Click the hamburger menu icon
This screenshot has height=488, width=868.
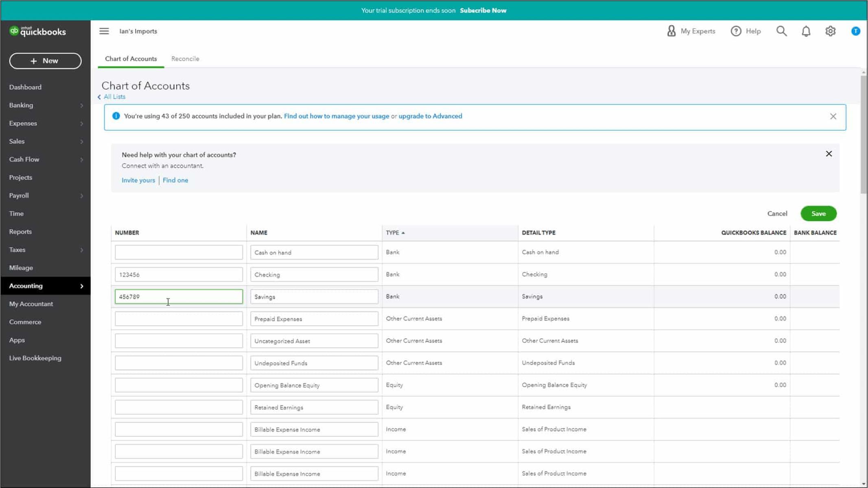pos(104,31)
